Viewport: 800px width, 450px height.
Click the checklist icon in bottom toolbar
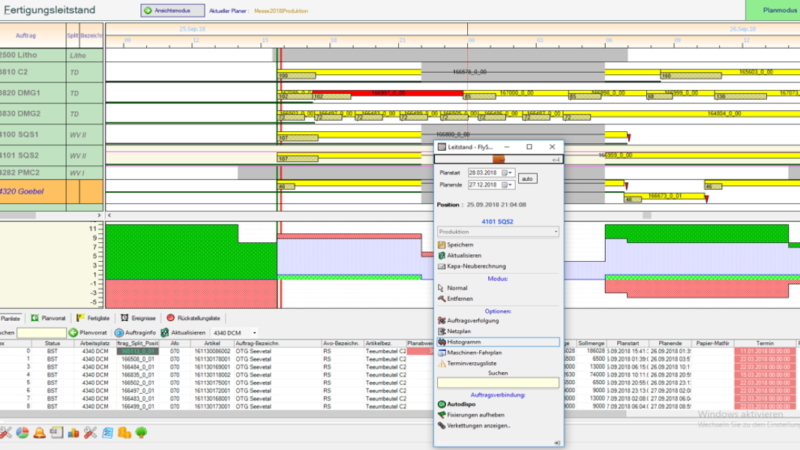tap(107, 433)
